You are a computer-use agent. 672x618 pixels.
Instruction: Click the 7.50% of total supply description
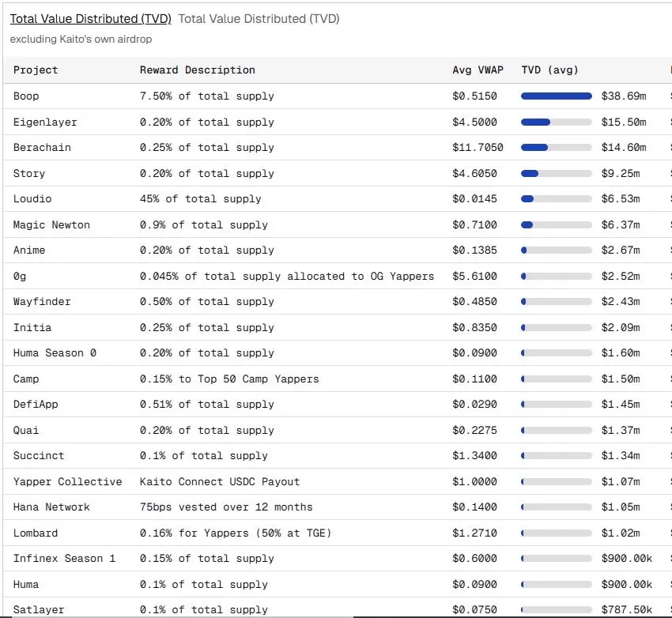click(x=207, y=96)
